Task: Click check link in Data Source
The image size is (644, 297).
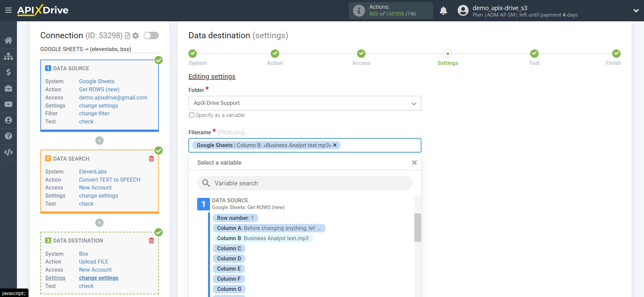Action: [x=86, y=122]
